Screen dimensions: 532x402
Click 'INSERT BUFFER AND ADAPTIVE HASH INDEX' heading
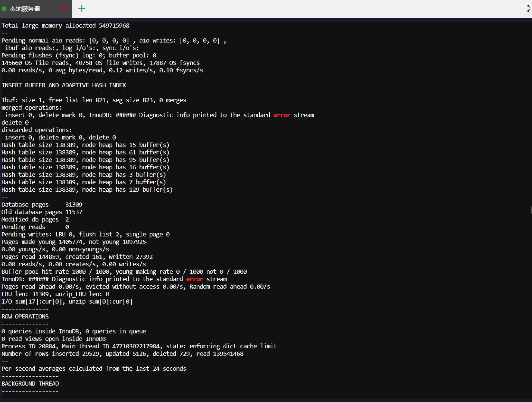click(64, 85)
